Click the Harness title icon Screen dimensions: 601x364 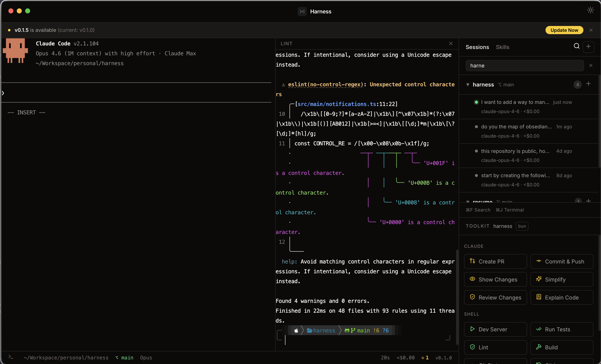click(302, 12)
